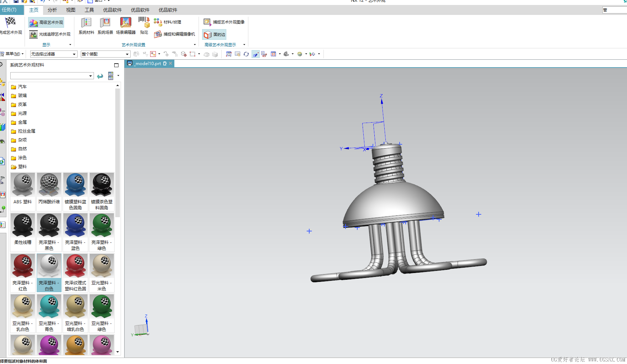Switch to the 分析 ribbon tab
The height and width of the screenshot is (364, 627).
tap(52, 10)
